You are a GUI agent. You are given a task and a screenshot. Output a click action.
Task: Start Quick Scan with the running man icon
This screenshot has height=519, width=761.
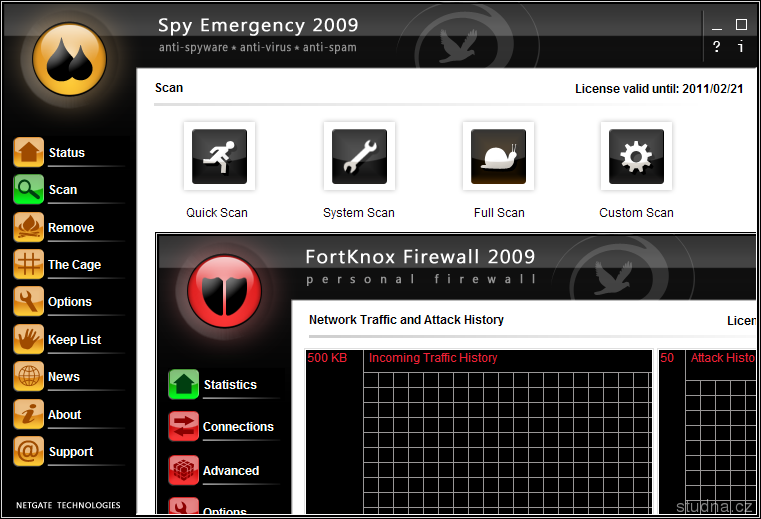pyautogui.click(x=219, y=156)
